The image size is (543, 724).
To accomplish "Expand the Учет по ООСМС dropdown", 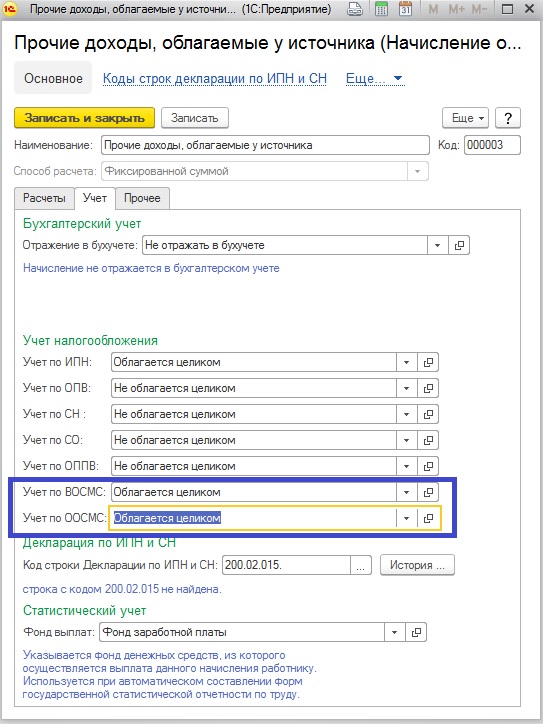I will 406,519.
